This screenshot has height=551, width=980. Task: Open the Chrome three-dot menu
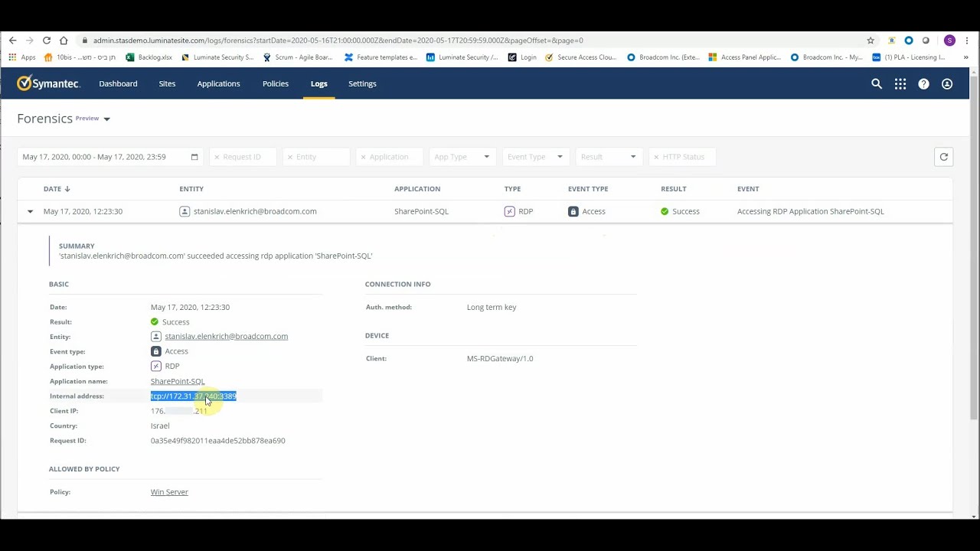967,41
